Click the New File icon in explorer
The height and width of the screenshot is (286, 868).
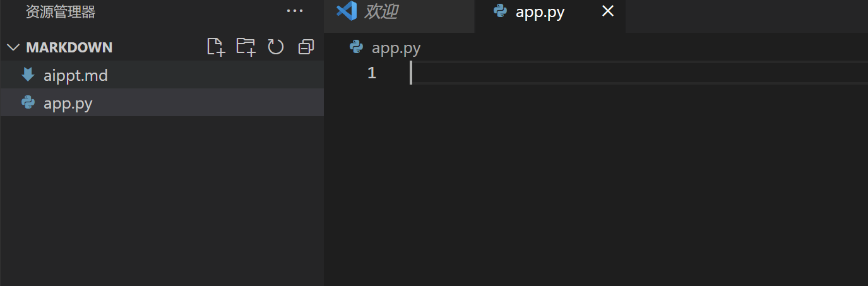coord(216,47)
